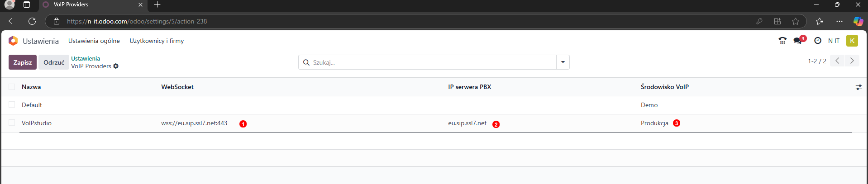Open the browser favorites list icon
868x184 pixels.
coord(820,21)
